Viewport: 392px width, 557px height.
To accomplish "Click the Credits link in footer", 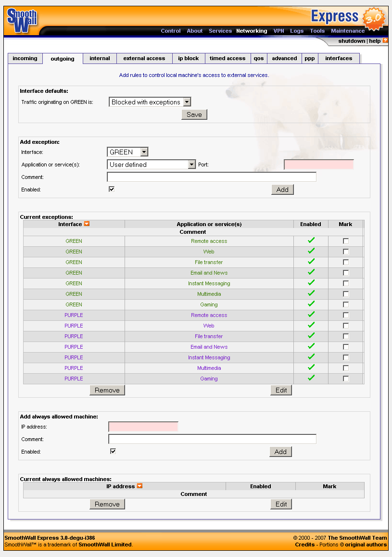I will pyautogui.click(x=304, y=544).
